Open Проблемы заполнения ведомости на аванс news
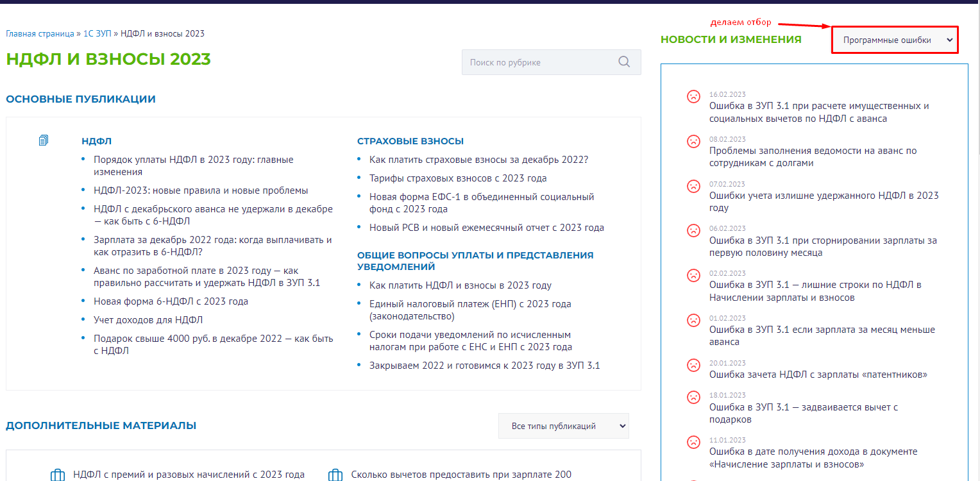This screenshot has width=980, height=481. (813, 157)
